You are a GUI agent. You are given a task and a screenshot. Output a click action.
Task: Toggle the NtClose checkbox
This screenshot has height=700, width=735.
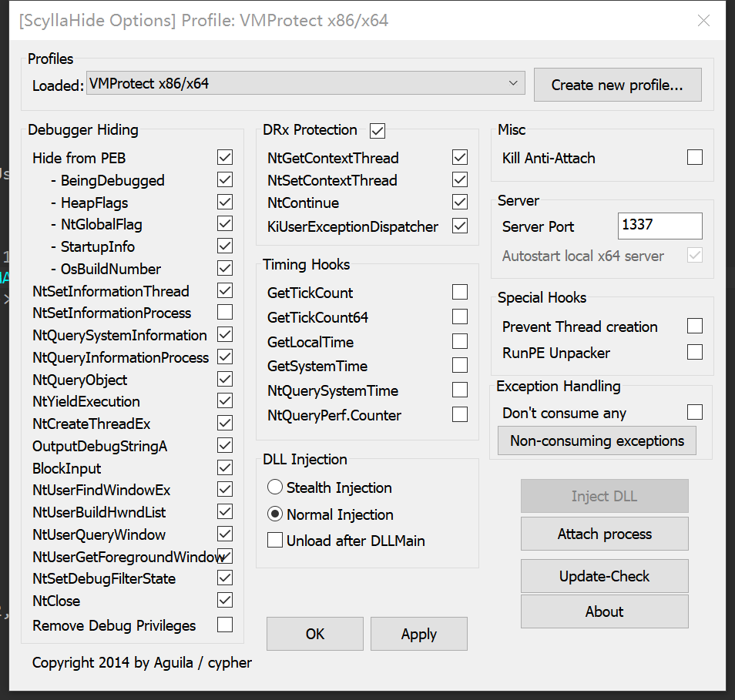[x=225, y=600]
